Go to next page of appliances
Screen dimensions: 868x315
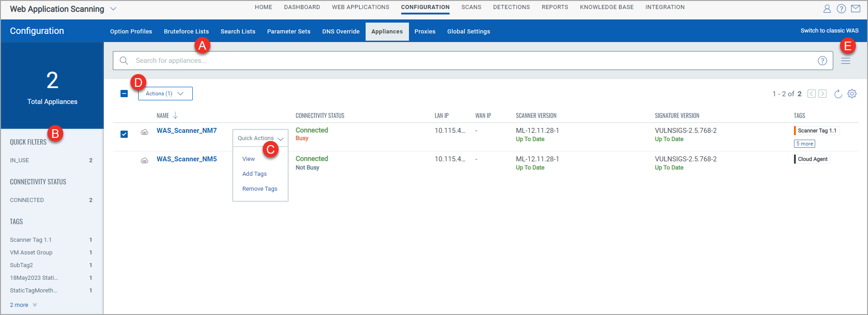tap(822, 94)
